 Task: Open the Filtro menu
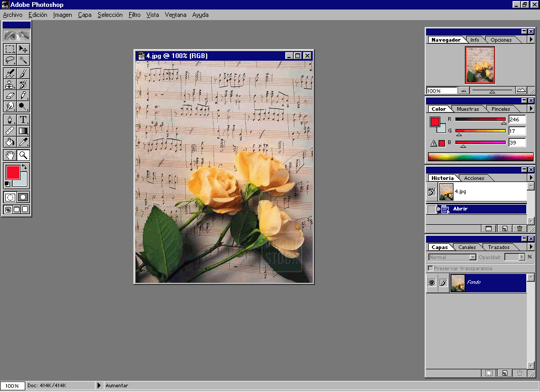[x=134, y=15]
